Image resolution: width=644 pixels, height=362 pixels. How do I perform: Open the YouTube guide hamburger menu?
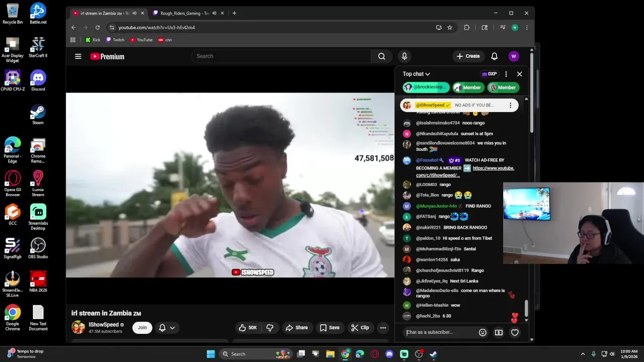[78, 56]
